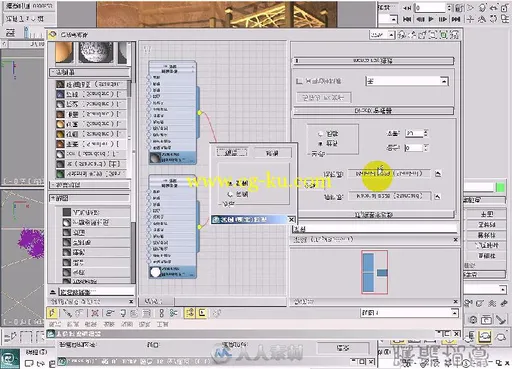Image resolution: width=512 pixels, height=369 pixels.
Task: Pick material from object with eyedropper icon
Action: tap(67, 313)
